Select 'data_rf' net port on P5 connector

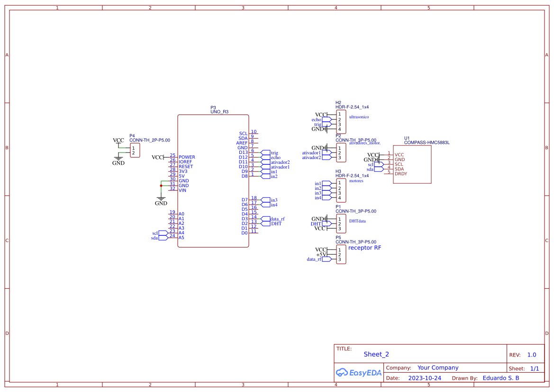click(319, 259)
